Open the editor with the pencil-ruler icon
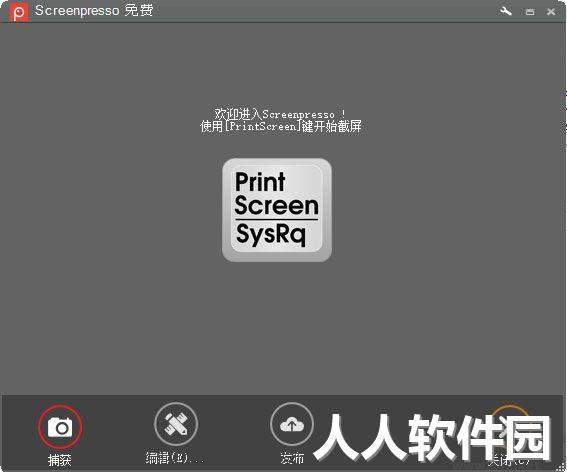 [176, 424]
